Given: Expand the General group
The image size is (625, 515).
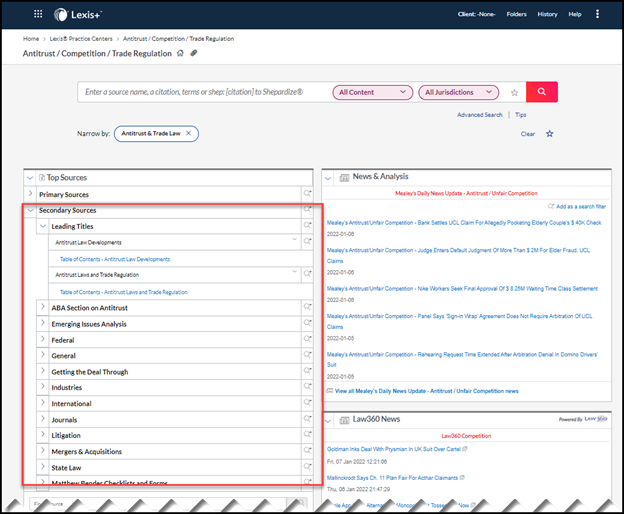Looking at the screenshot, I should coord(43,355).
